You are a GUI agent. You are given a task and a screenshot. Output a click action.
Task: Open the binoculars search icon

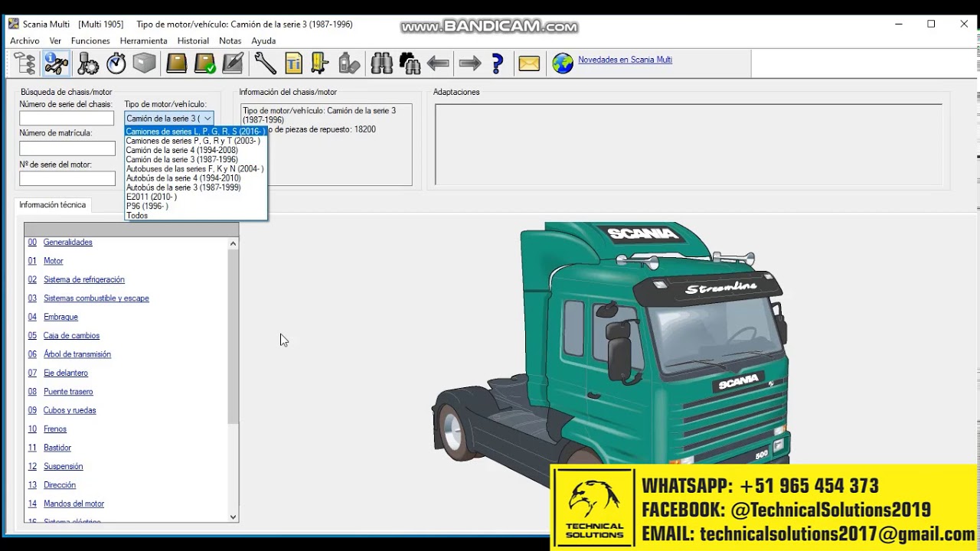381,63
